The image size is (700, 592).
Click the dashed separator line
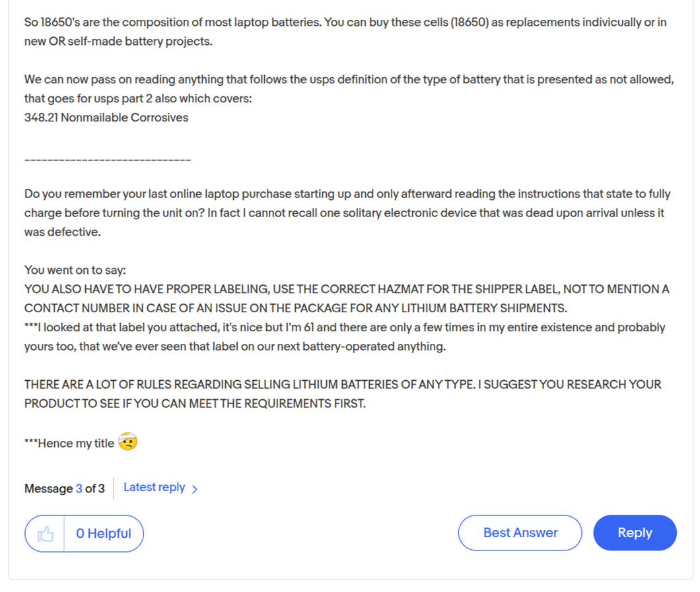point(108,159)
